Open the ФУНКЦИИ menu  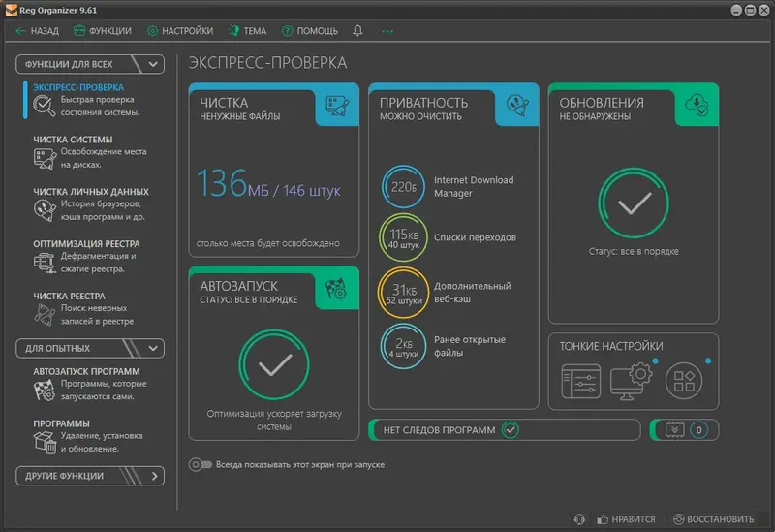point(103,31)
